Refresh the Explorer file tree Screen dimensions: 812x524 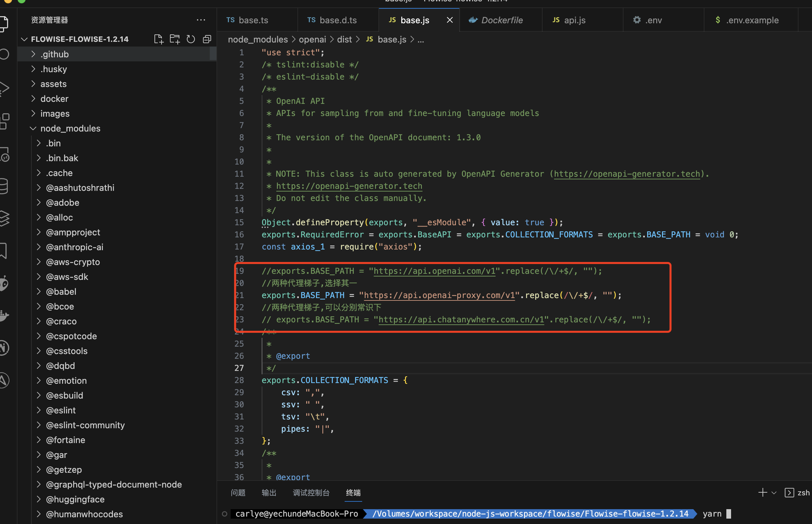point(191,39)
